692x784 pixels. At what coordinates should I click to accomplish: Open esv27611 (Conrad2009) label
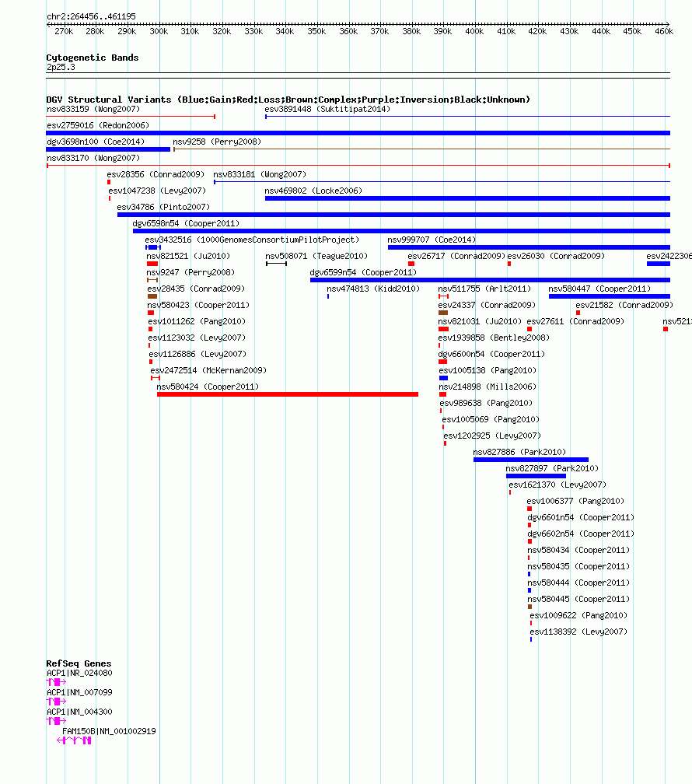575,321
